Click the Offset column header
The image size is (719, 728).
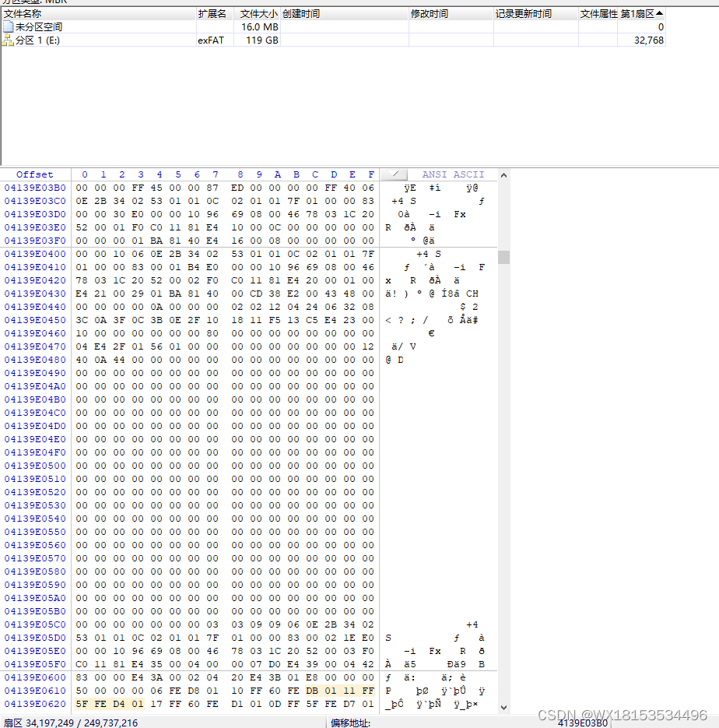(35, 174)
